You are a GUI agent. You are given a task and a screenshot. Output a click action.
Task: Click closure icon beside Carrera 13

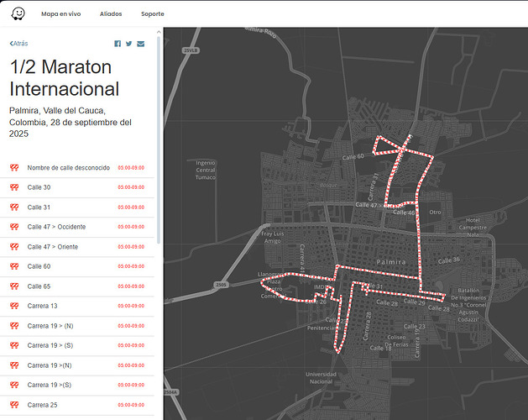click(x=14, y=306)
